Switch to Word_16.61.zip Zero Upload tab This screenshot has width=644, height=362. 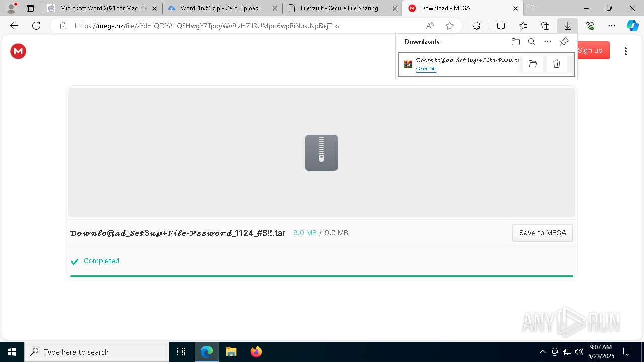click(222, 8)
